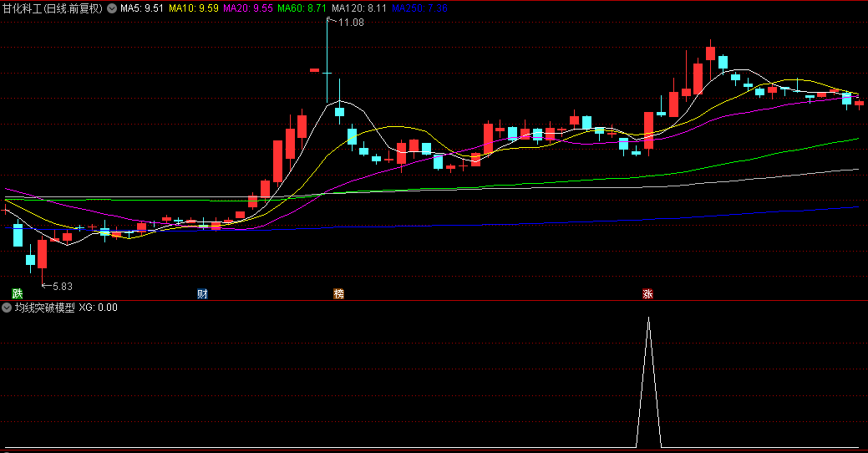Click the blue 财 event marker

pyautogui.click(x=203, y=293)
